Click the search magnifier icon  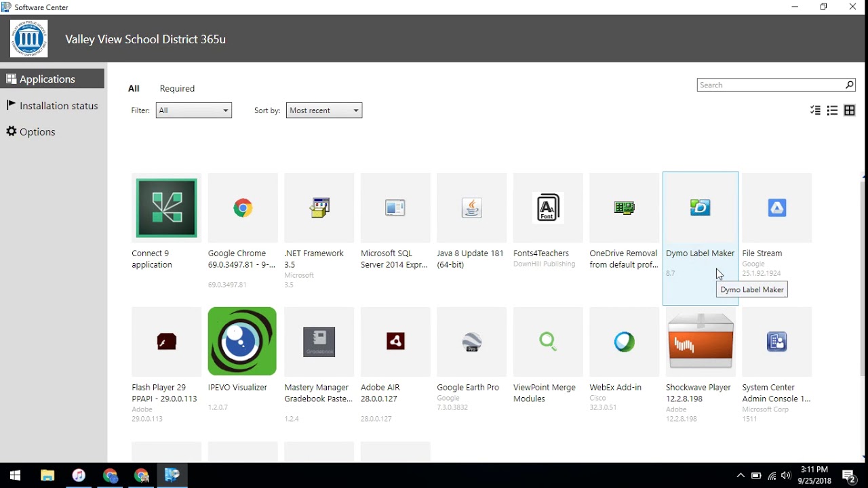(x=849, y=85)
